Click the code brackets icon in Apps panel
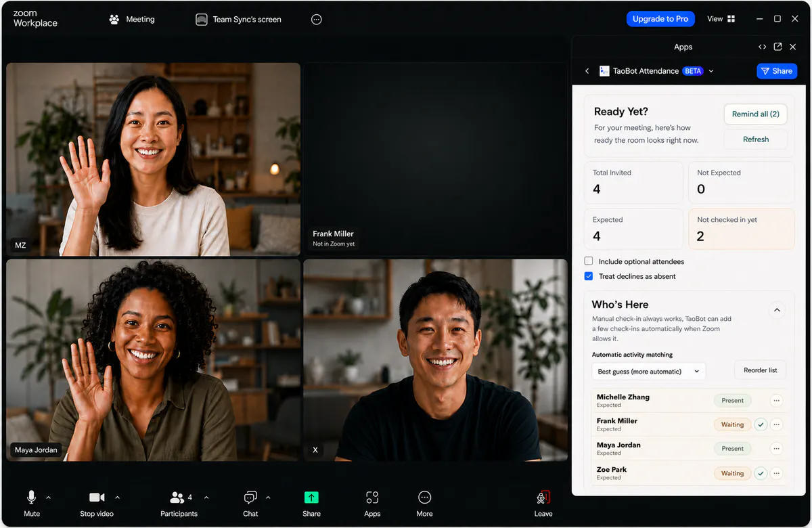 (763, 47)
